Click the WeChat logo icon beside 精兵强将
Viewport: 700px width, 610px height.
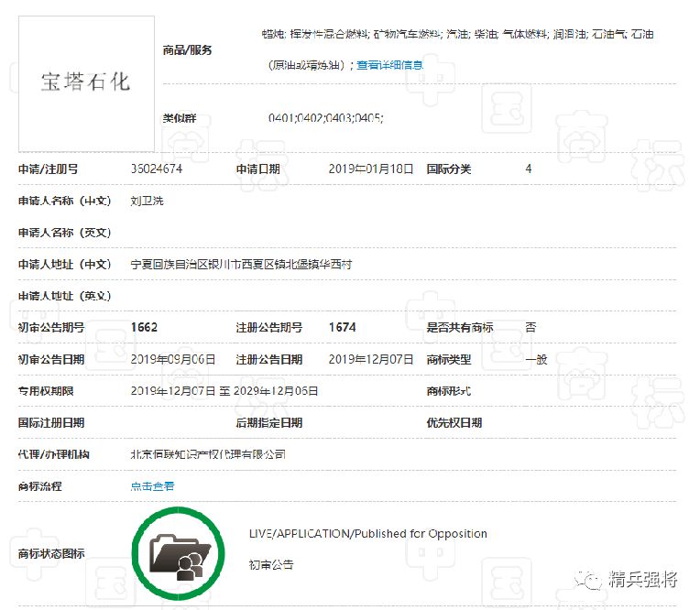coord(588,580)
